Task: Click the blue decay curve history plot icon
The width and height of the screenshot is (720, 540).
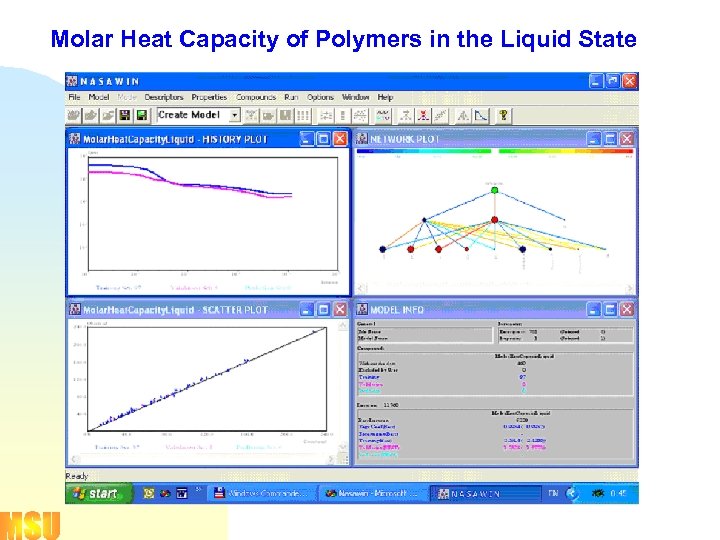Action: (481, 115)
